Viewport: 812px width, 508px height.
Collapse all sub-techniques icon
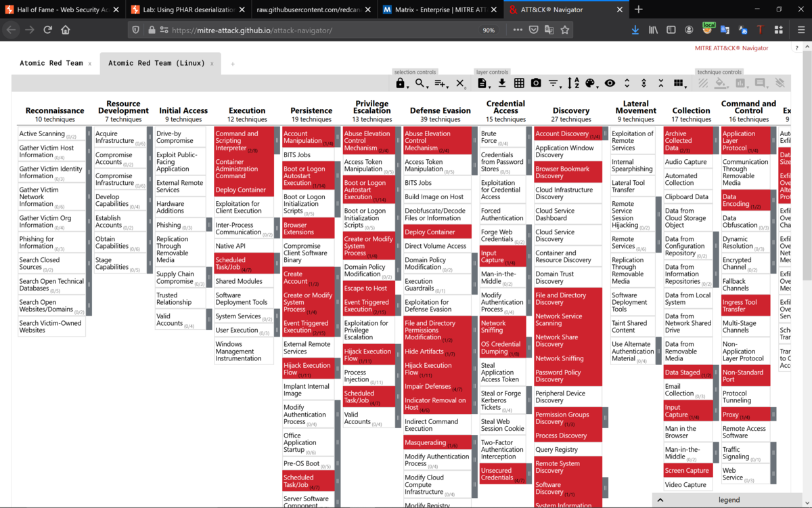click(x=660, y=83)
